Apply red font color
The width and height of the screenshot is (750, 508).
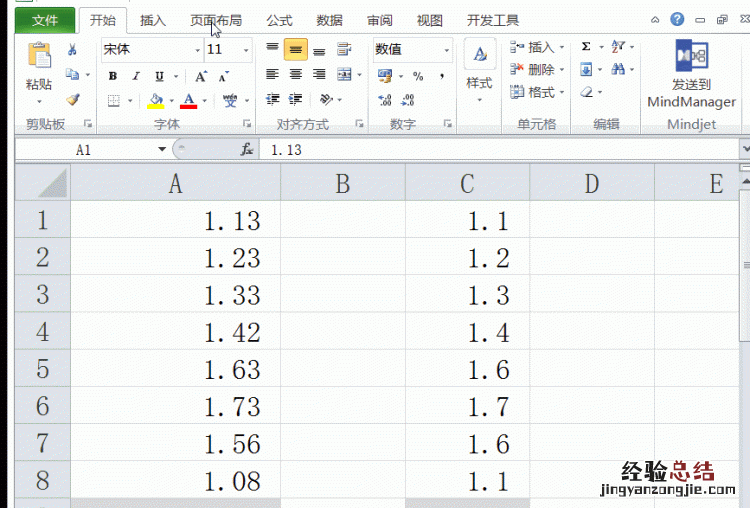click(188, 100)
